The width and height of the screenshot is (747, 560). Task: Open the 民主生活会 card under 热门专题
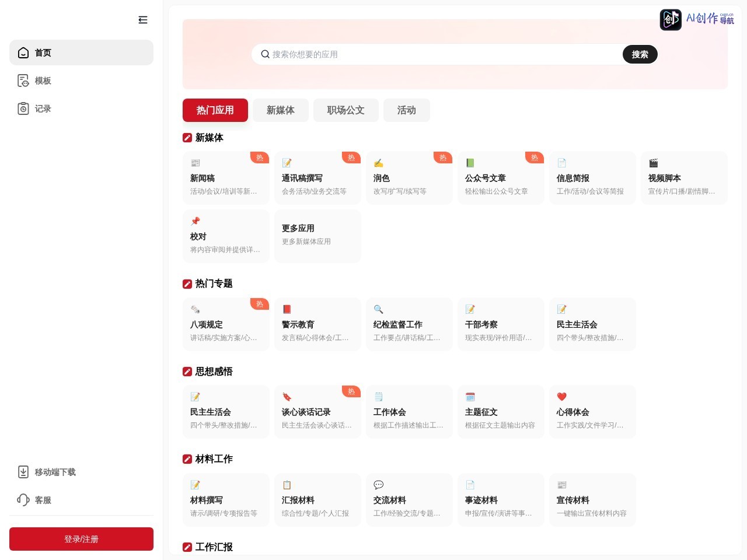pos(592,324)
